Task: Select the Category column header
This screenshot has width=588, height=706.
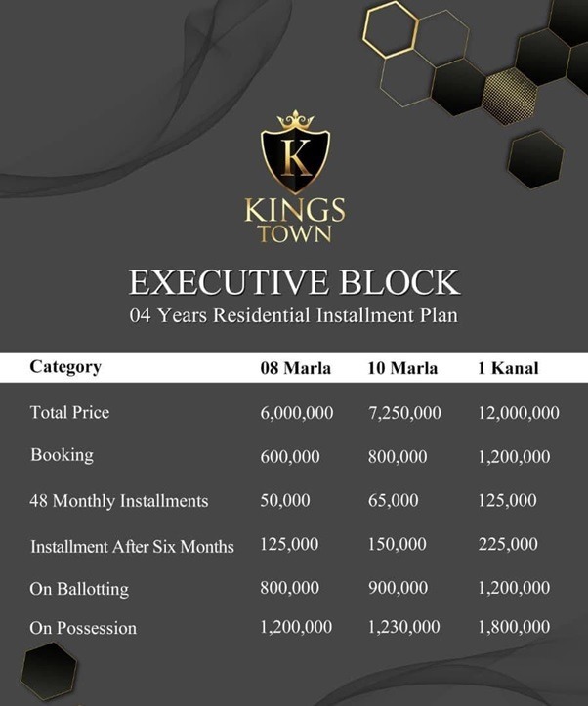Action: click(x=65, y=367)
